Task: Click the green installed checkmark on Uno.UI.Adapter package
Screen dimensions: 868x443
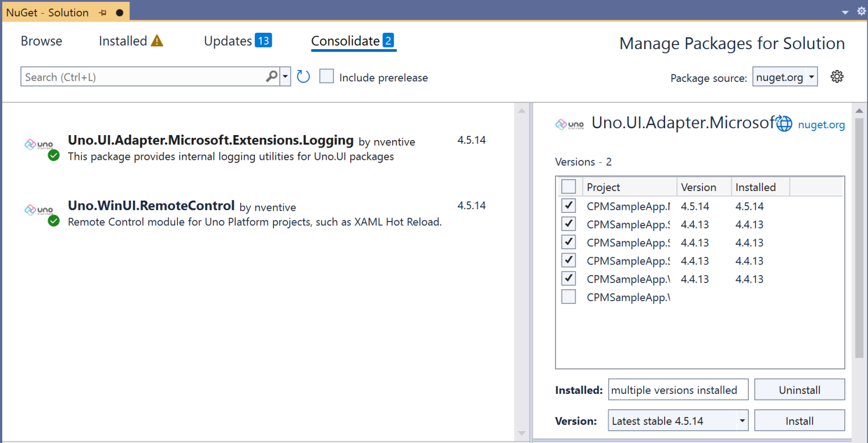Action: [54, 155]
